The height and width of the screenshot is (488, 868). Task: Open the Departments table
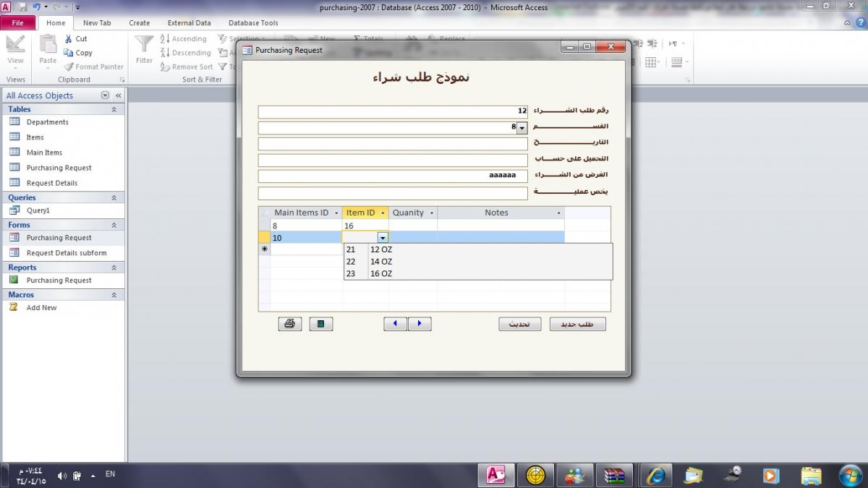pos(48,122)
